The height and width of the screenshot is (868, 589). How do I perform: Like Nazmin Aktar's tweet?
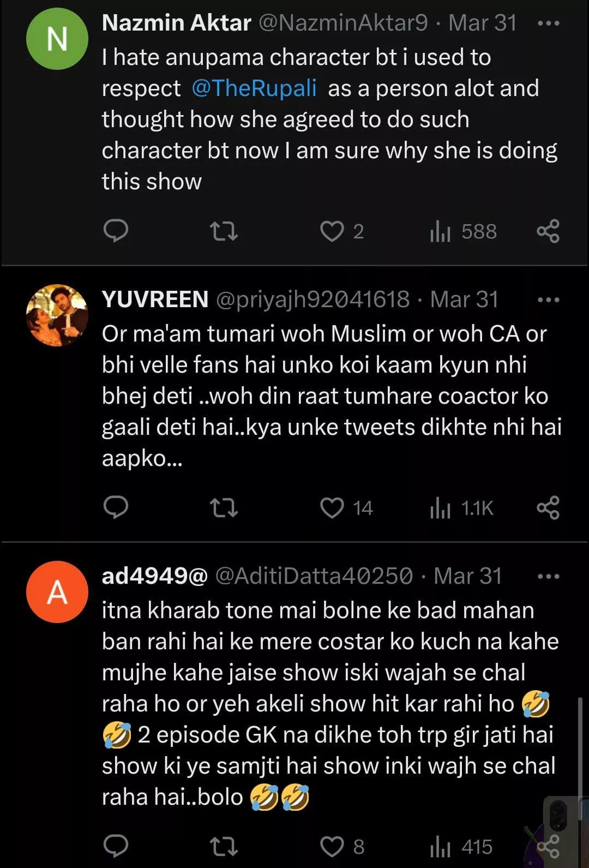click(332, 231)
